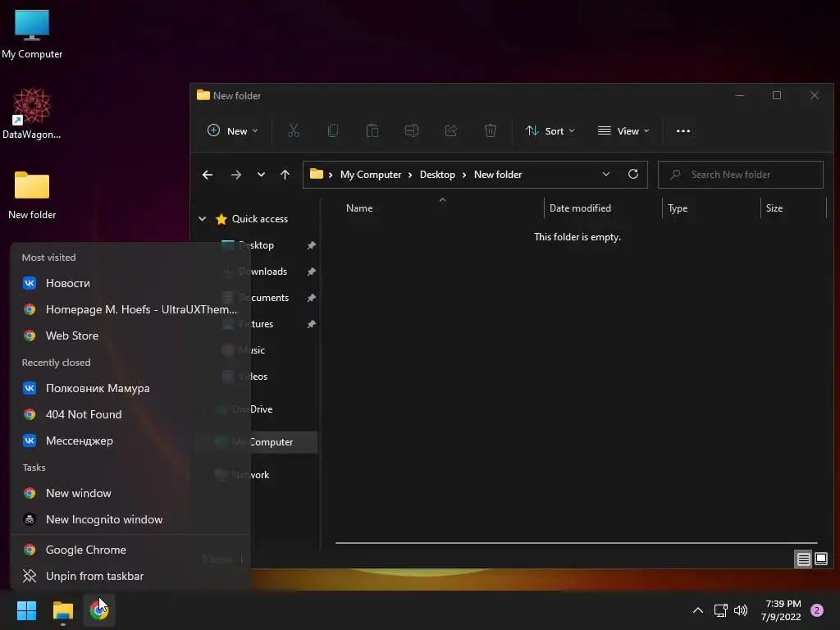Click Desktop breadcrumb in address bar
Viewport: 840px width, 630px height.
[x=437, y=175]
